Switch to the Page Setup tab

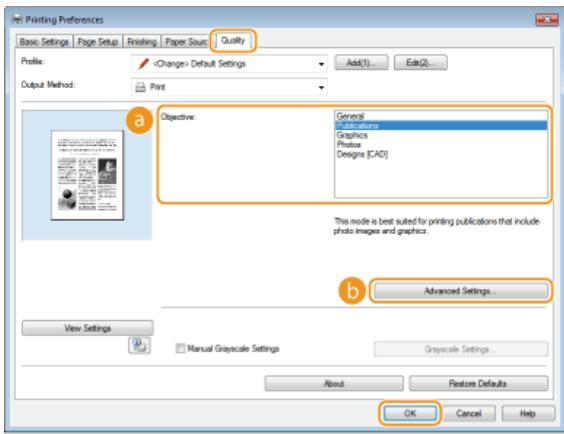pos(98,42)
